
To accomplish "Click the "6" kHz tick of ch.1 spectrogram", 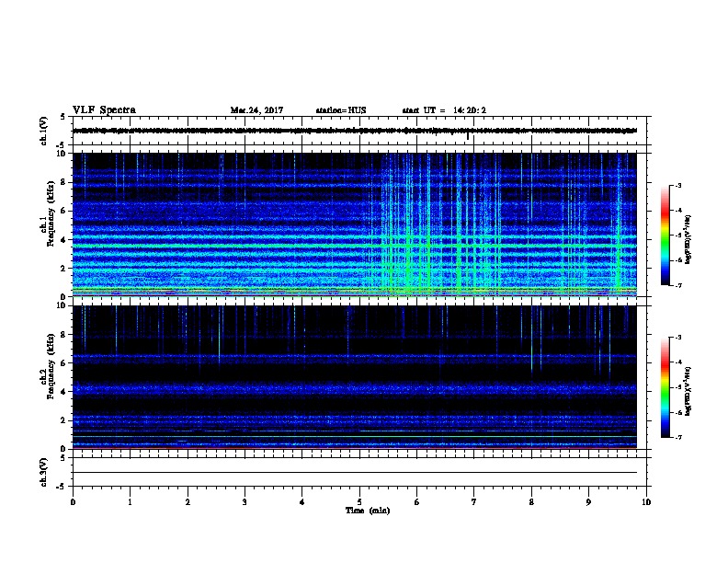I will 63,211.
